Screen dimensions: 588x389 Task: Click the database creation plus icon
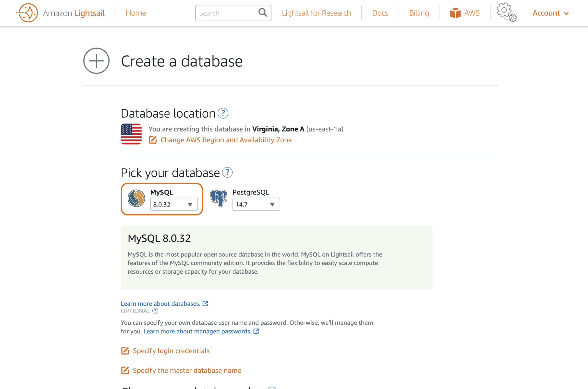pyautogui.click(x=96, y=61)
